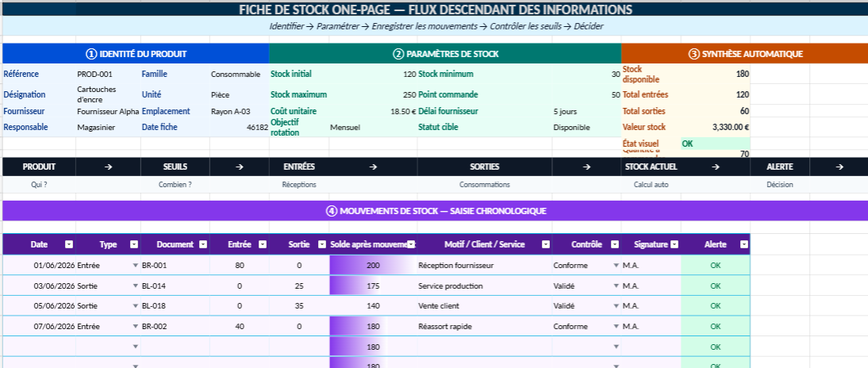The width and height of the screenshot is (868, 368).
Task: Click the État visuel OK cell
Action: (715, 144)
